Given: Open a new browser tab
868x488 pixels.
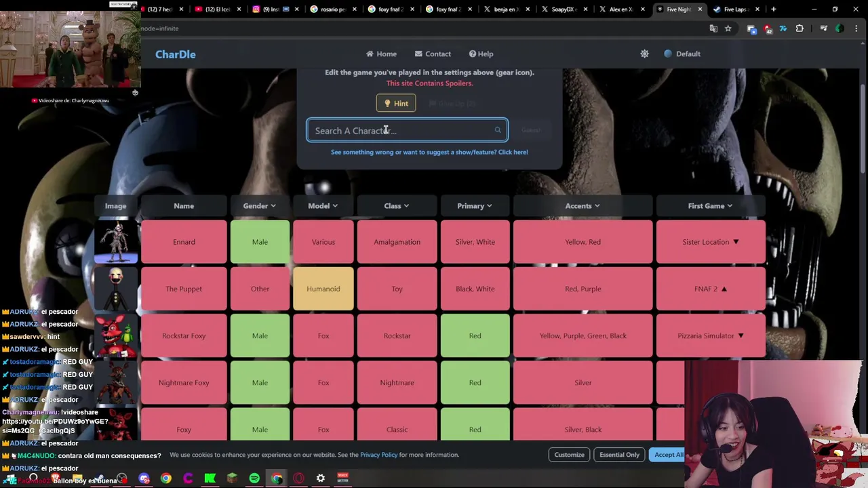Looking at the screenshot, I should (x=773, y=9).
